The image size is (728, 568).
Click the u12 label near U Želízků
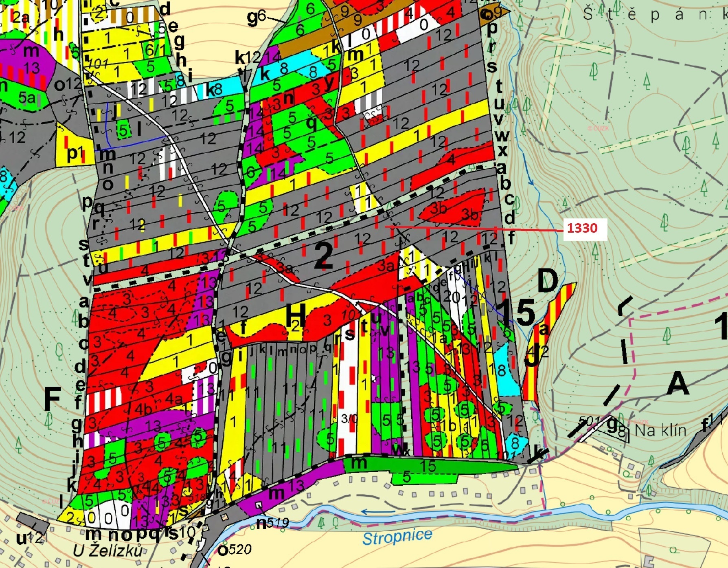[30, 538]
